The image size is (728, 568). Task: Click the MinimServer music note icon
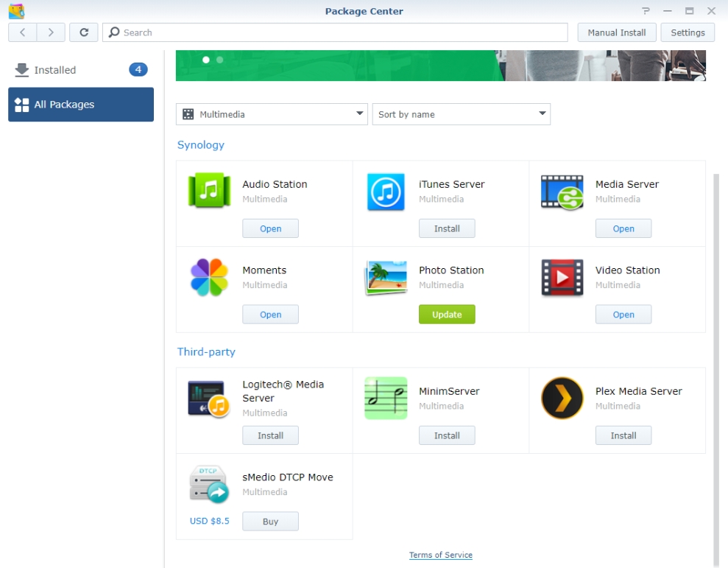386,398
